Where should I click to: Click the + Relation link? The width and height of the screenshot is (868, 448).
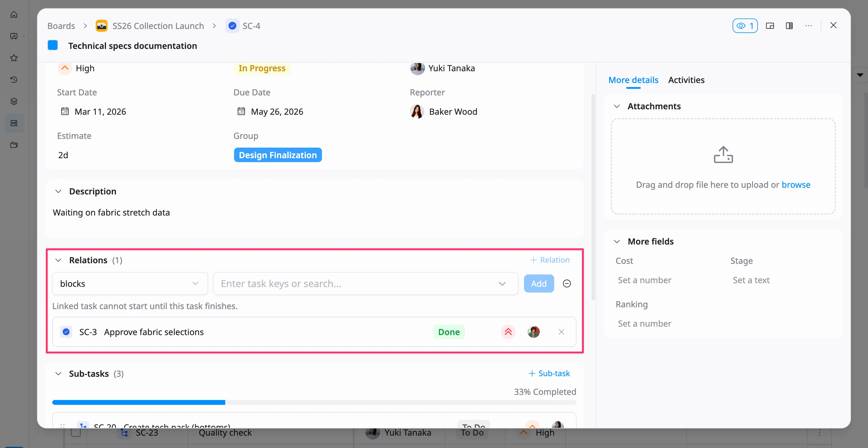[550, 260]
